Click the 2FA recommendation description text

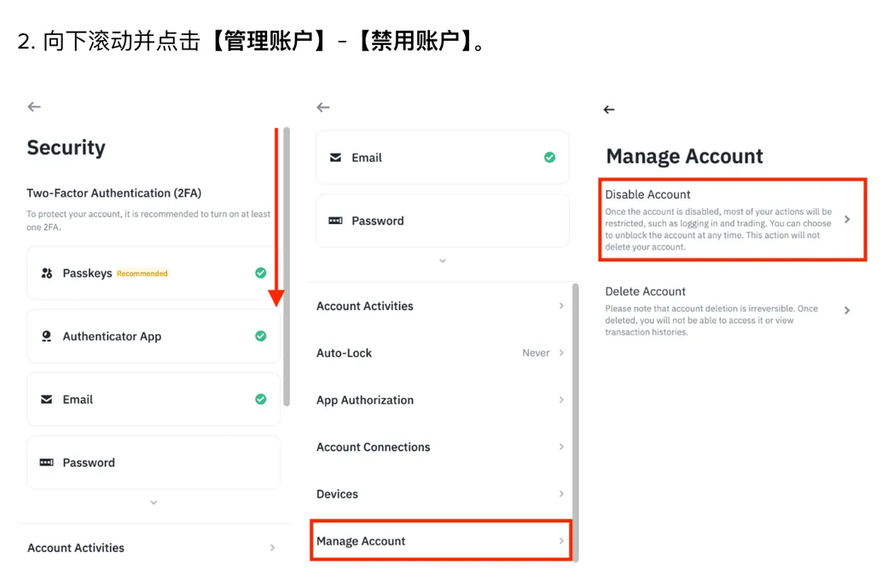click(148, 221)
